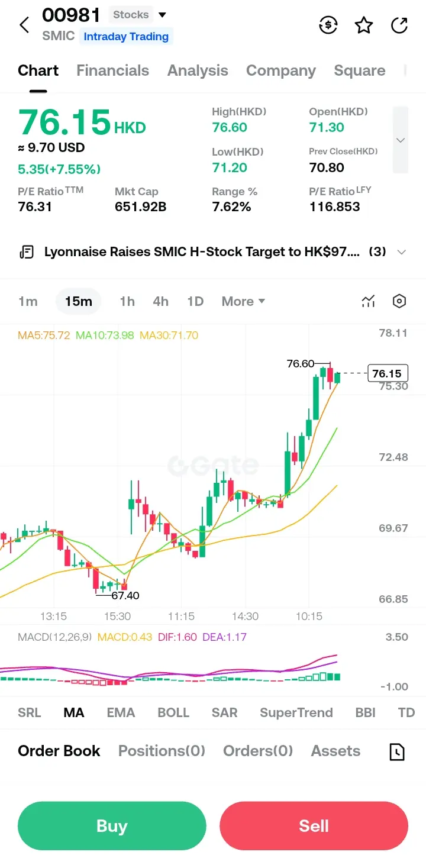
Task: Tap the MA10:73.98 legend value
Action: [x=105, y=335]
